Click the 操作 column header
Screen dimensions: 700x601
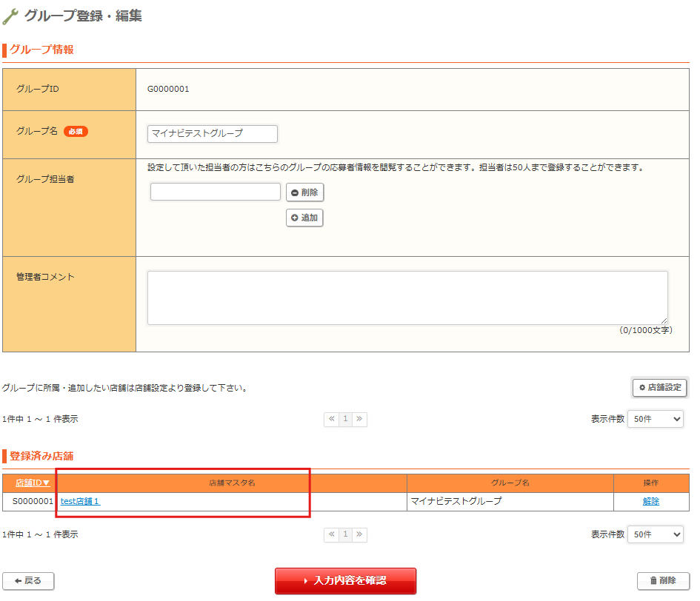(651, 483)
